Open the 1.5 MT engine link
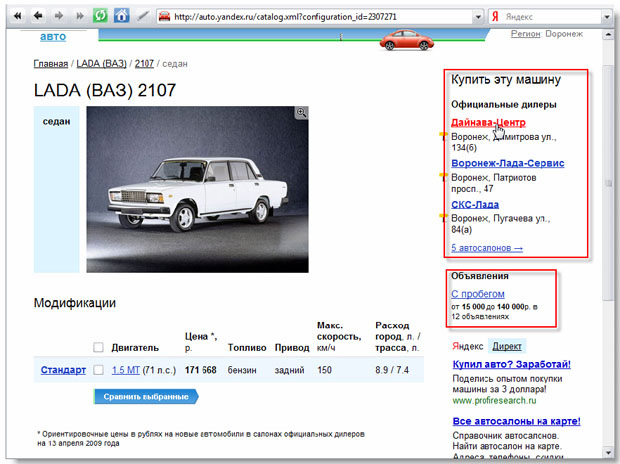This screenshot has width=620, height=464. pos(126,370)
